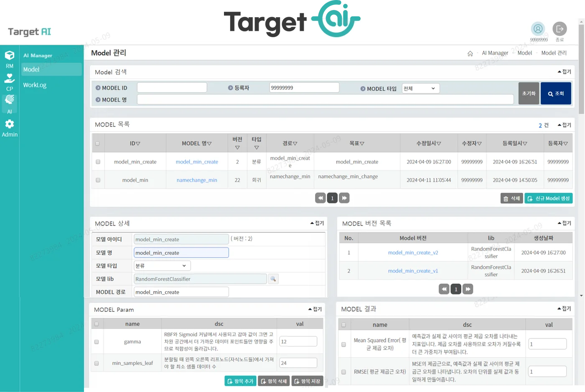Select the gamma parameter checkbox
The width and height of the screenshot is (585, 392).
[x=97, y=341]
